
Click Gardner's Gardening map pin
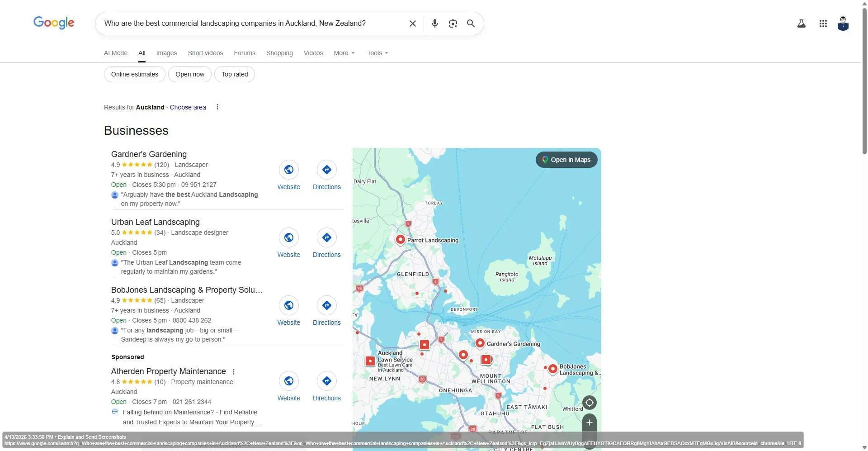[x=480, y=343]
